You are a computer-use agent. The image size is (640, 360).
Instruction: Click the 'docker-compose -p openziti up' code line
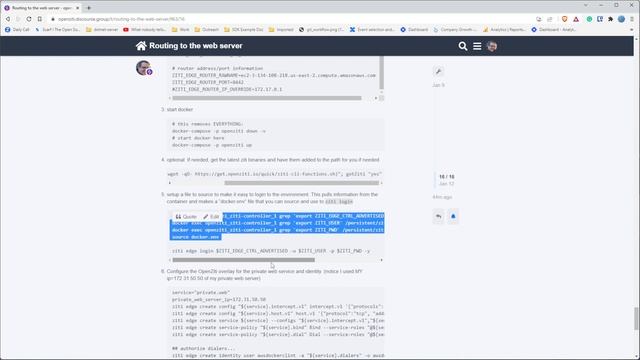(x=212, y=145)
